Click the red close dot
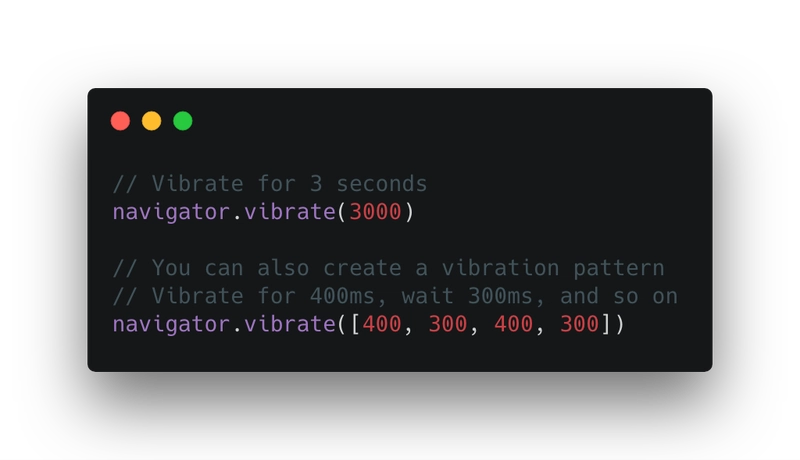Image resolution: width=800 pixels, height=460 pixels. point(120,121)
